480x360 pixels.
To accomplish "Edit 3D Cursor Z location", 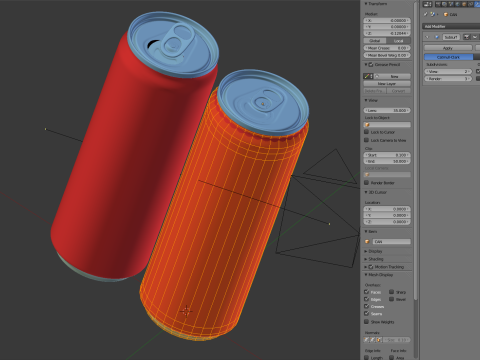I will click(387, 222).
